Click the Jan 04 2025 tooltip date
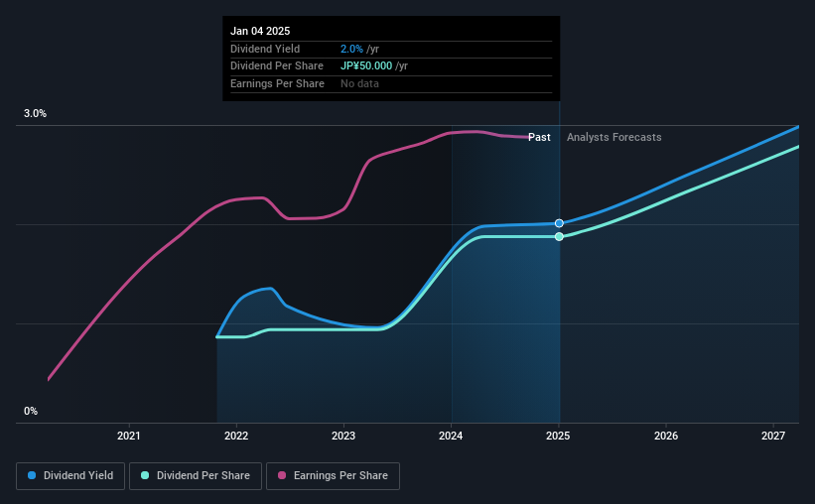Image resolution: width=815 pixels, height=504 pixels. tap(260, 31)
